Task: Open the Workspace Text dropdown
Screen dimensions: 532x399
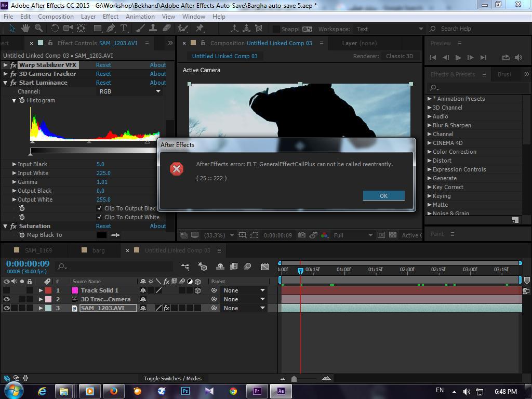Action: click(389, 29)
